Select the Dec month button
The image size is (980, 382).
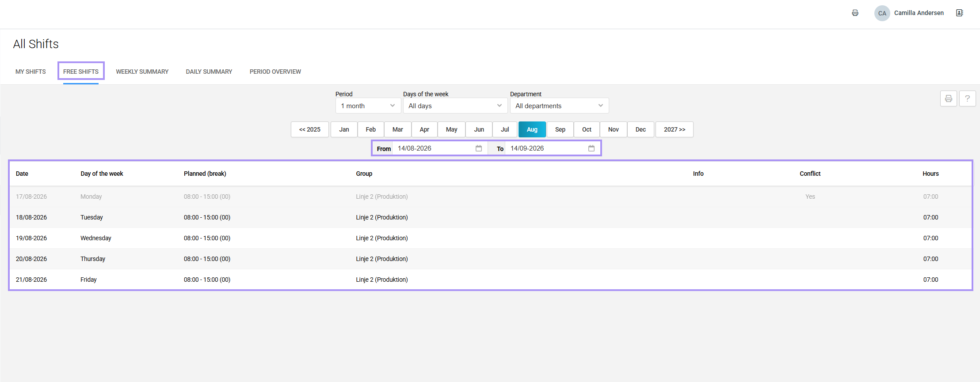641,129
